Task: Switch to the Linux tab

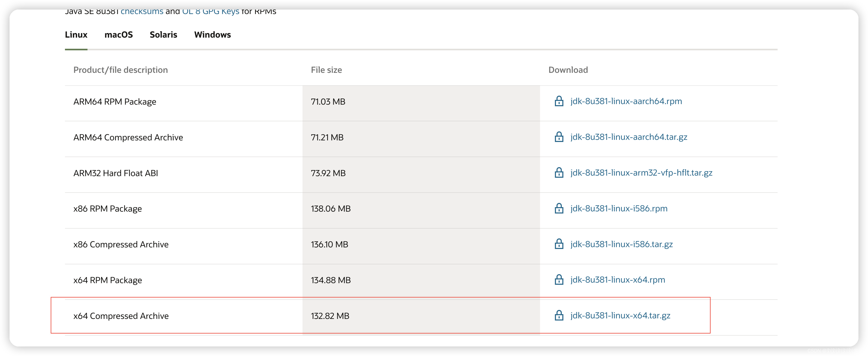Action: click(76, 35)
